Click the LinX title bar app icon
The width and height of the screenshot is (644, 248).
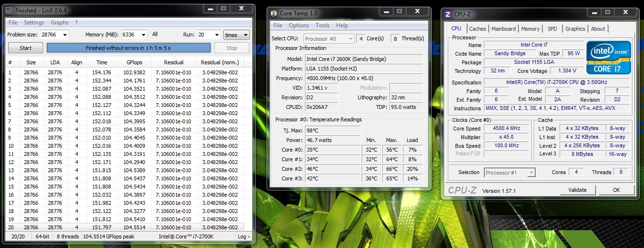pyautogui.click(x=9, y=10)
